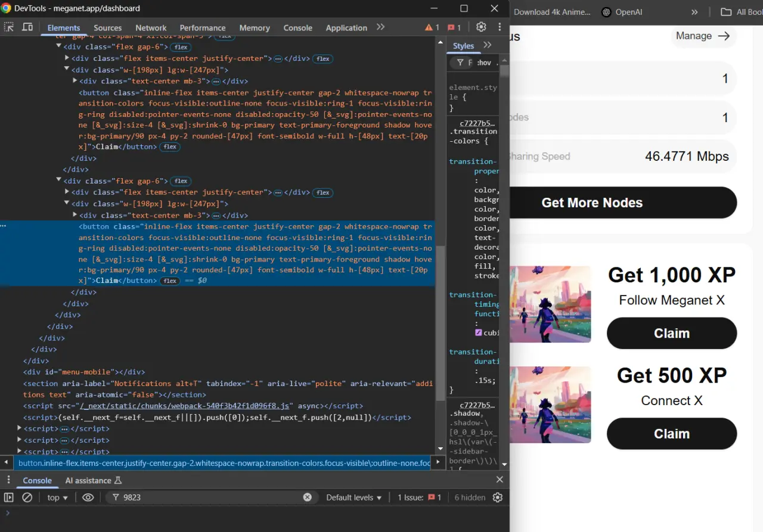The height and width of the screenshot is (532, 763).
Task: Switch to the Elements tab
Action: 64,28
